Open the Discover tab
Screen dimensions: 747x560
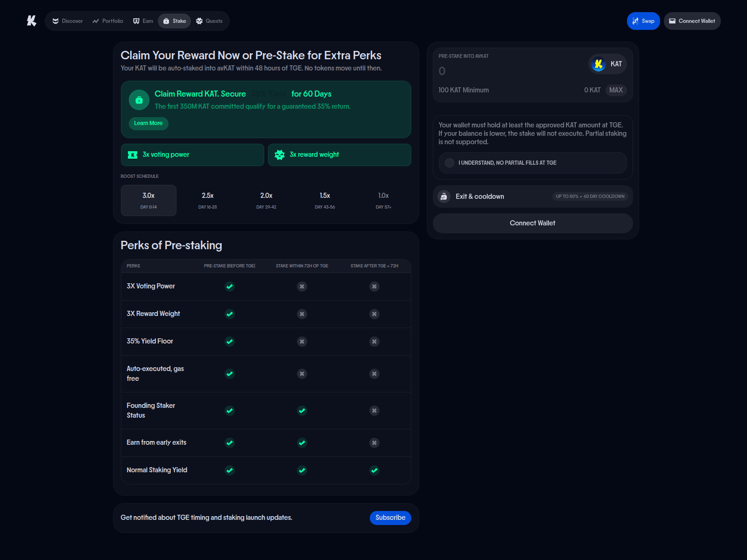tap(68, 21)
